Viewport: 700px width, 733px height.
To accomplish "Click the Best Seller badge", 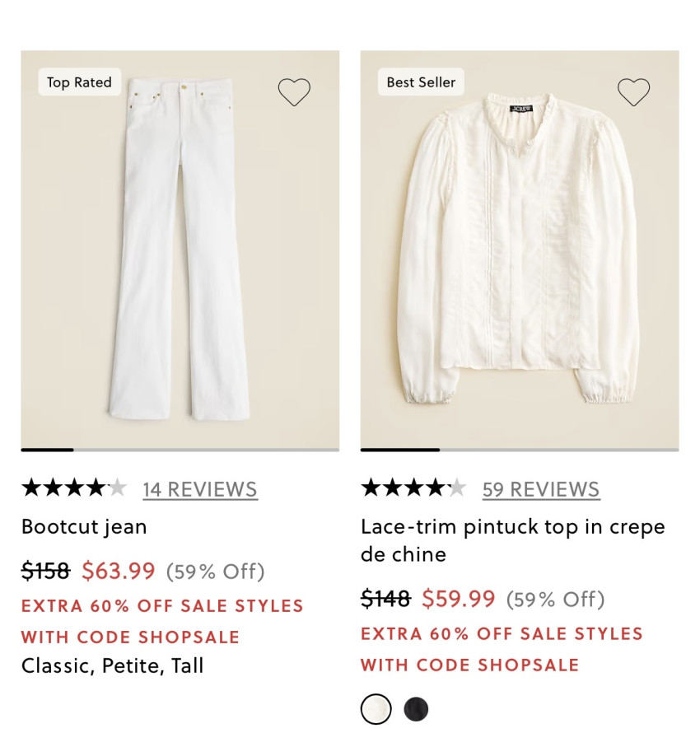I will click(421, 82).
